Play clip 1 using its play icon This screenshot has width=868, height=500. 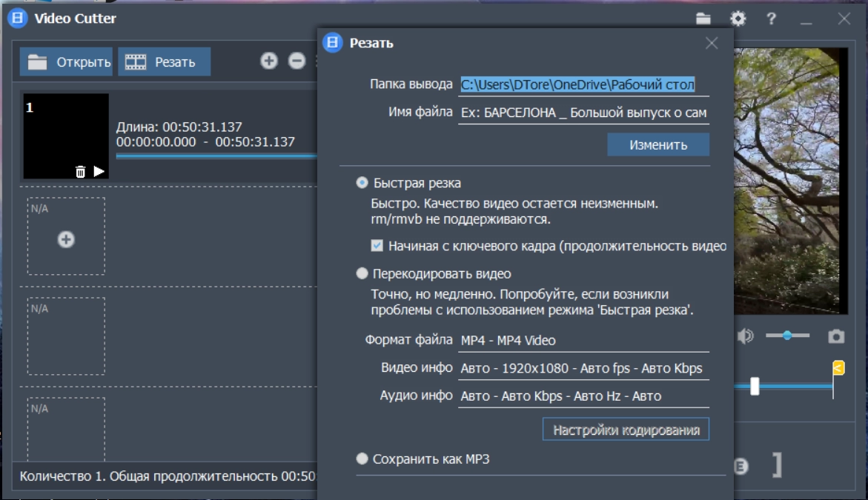[99, 172]
